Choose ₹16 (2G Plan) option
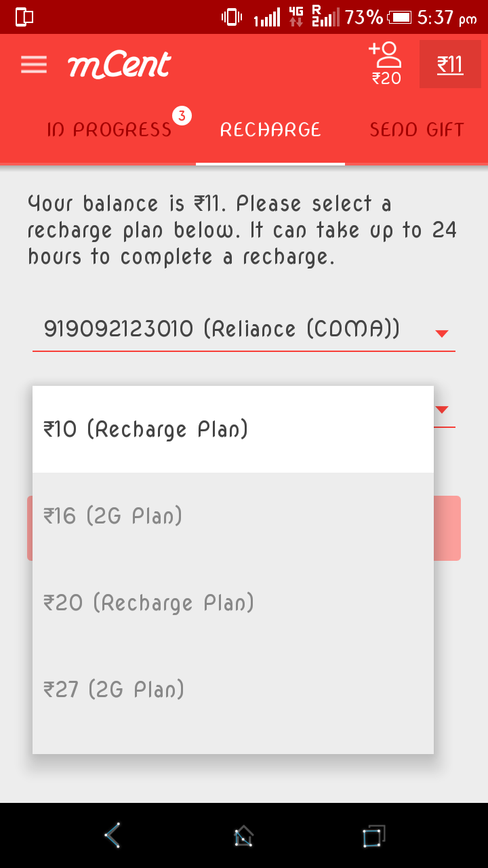Screen dimensions: 488x868 (232, 516)
